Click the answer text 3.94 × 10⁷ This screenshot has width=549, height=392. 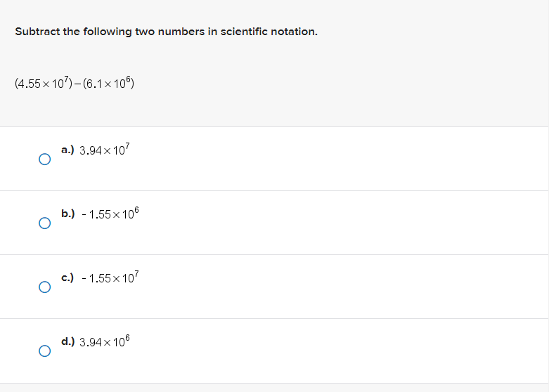point(105,150)
